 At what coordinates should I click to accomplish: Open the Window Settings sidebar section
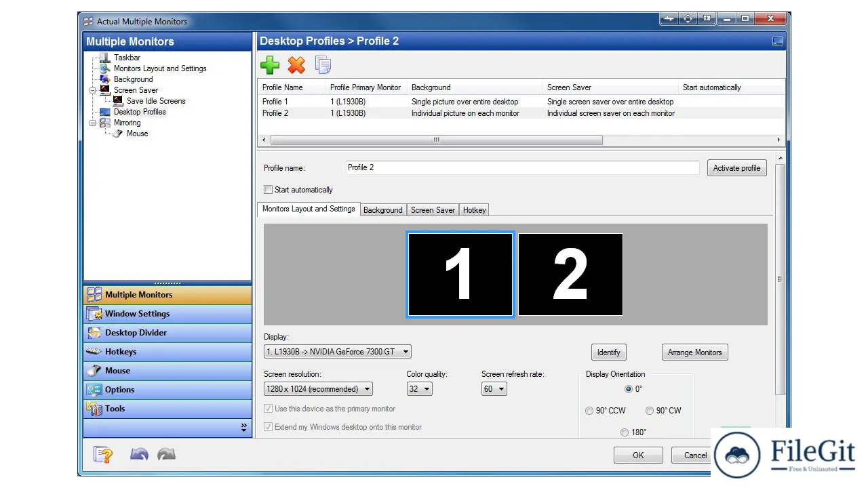pos(167,314)
